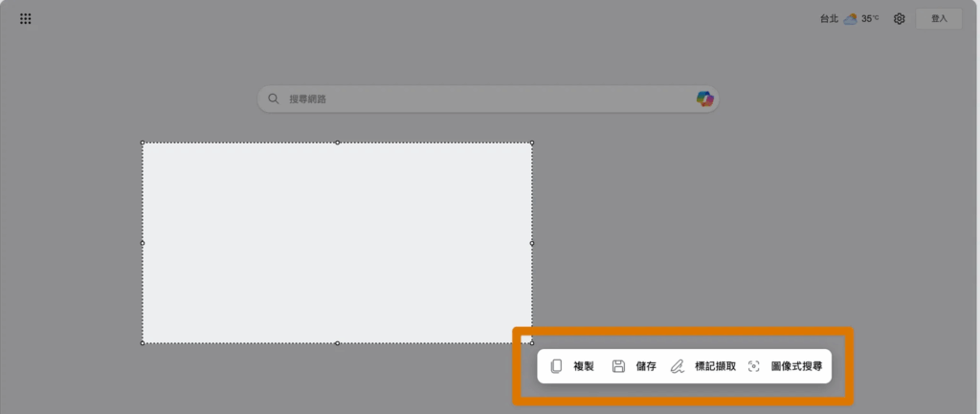Click the 搜尋網路 search field
Viewport: 980px width, 414px height.
488,98
